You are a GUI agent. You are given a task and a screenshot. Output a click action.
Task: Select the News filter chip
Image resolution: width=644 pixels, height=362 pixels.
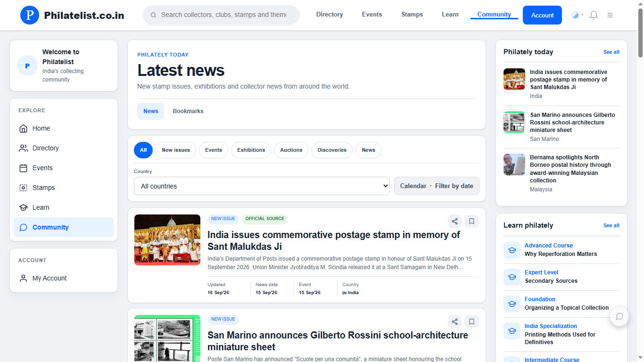tap(368, 150)
